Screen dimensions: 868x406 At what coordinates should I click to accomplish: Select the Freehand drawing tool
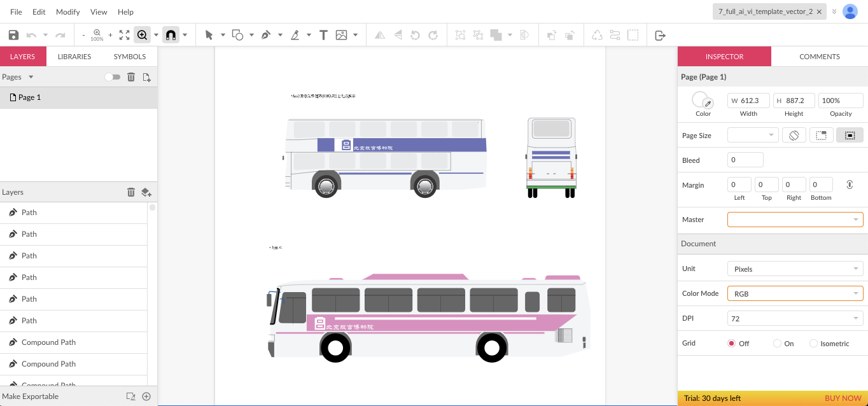coord(295,34)
